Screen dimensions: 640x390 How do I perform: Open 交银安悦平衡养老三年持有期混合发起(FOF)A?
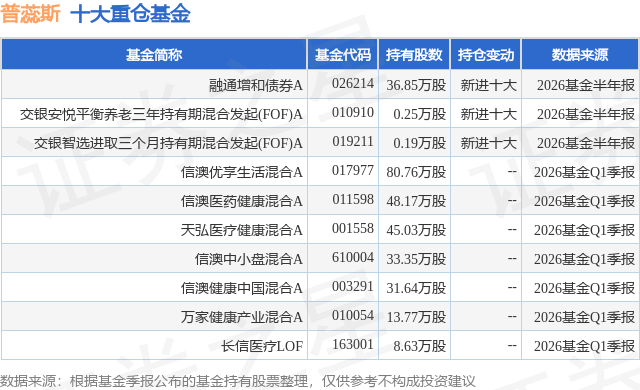pos(161,114)
